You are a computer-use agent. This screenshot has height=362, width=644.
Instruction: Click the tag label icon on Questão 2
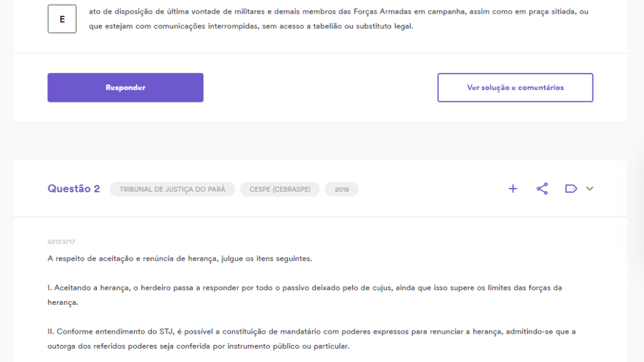pos(571,189)
